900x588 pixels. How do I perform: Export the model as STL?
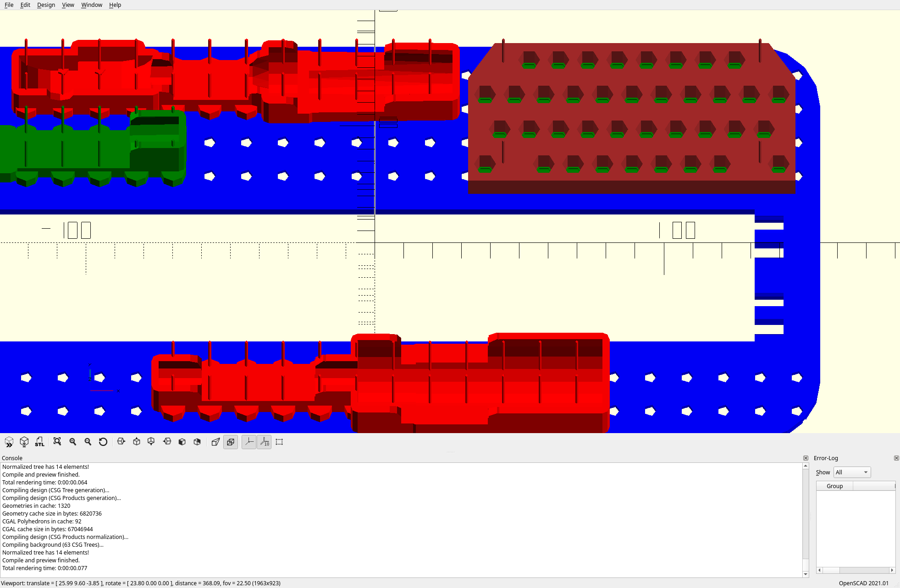pyautogui.click(x=40, y=442)
